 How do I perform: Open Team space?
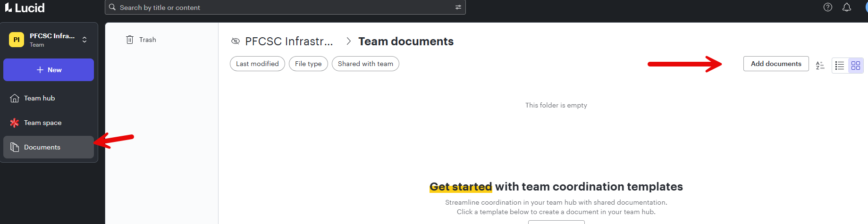click(x=42, y=123)
